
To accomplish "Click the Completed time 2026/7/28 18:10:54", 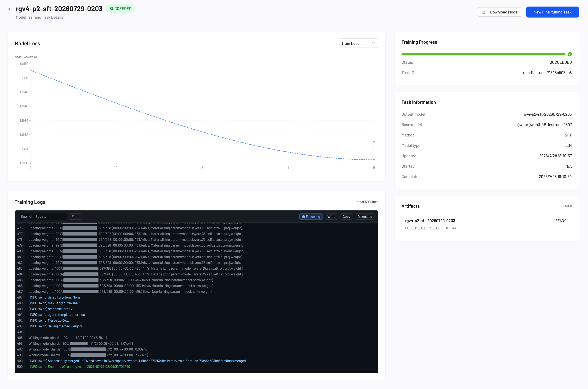I will click(555, 177).
